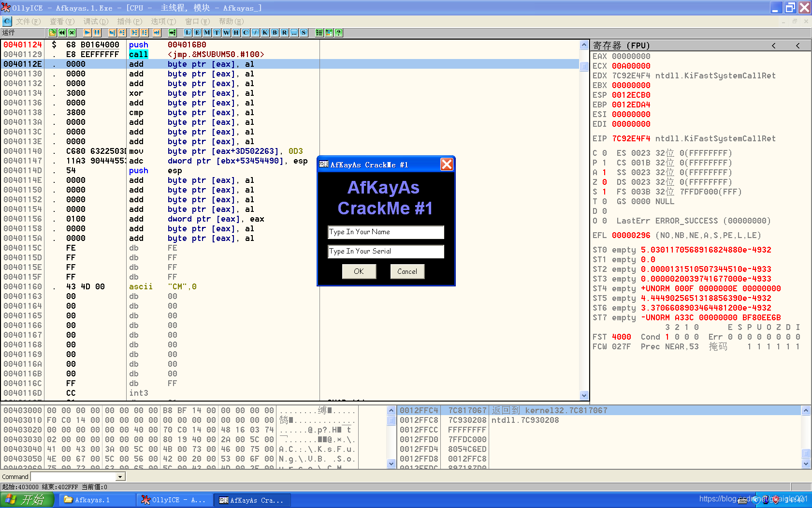Select disassembly line at address 00401124
812x508 pixels.
pyautogui.click(x=290, y=45)
